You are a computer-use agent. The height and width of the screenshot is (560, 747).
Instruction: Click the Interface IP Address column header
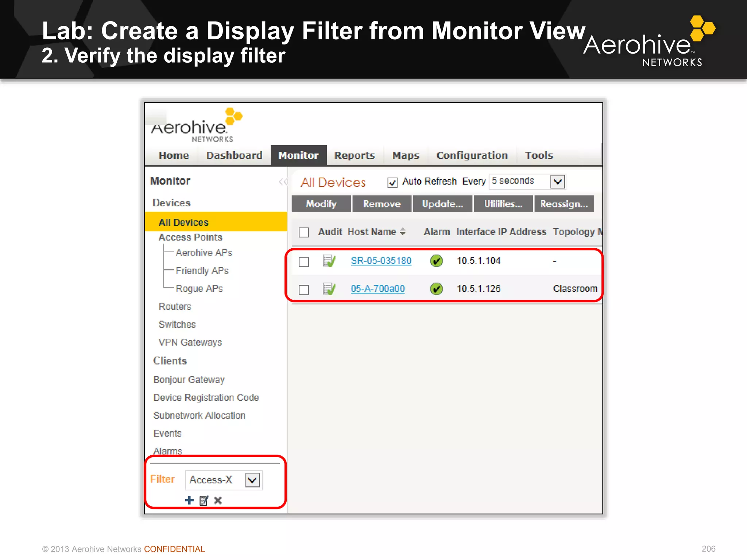coord(502,232)
